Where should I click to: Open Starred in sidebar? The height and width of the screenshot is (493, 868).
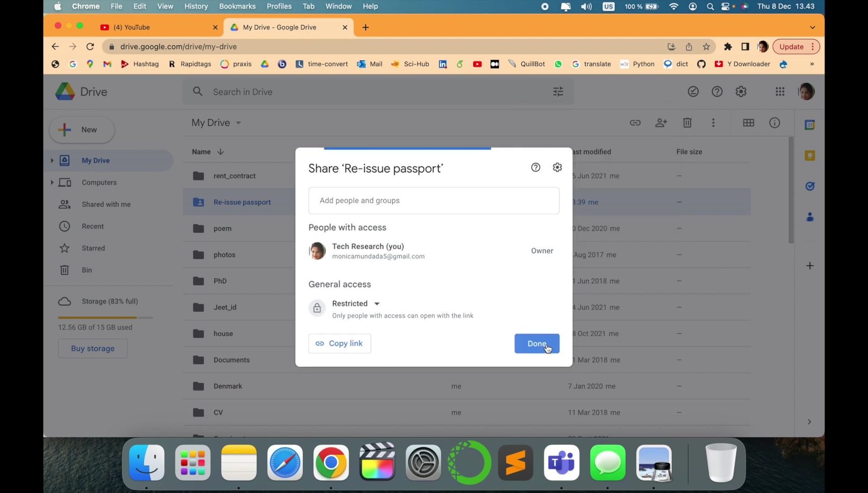point(93,248)
